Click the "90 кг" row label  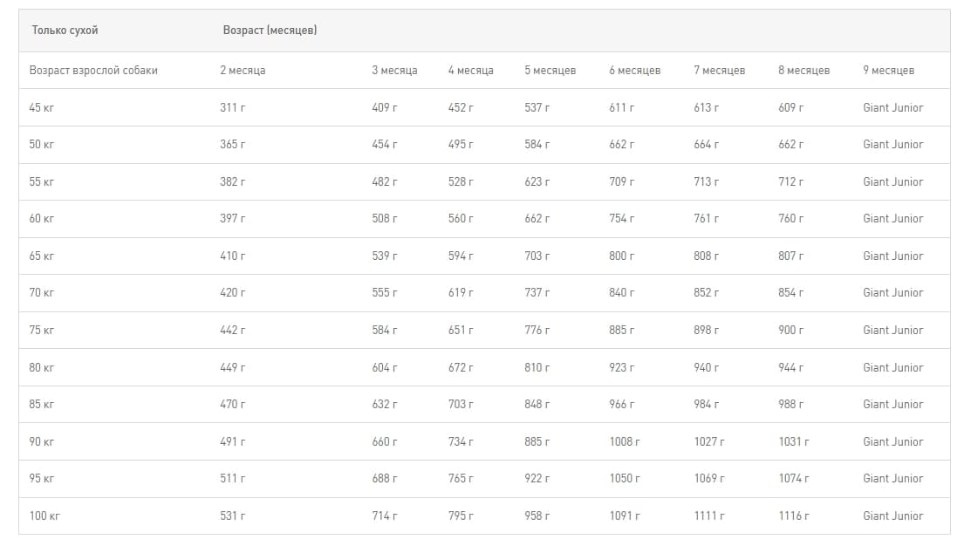pos(42,442)
